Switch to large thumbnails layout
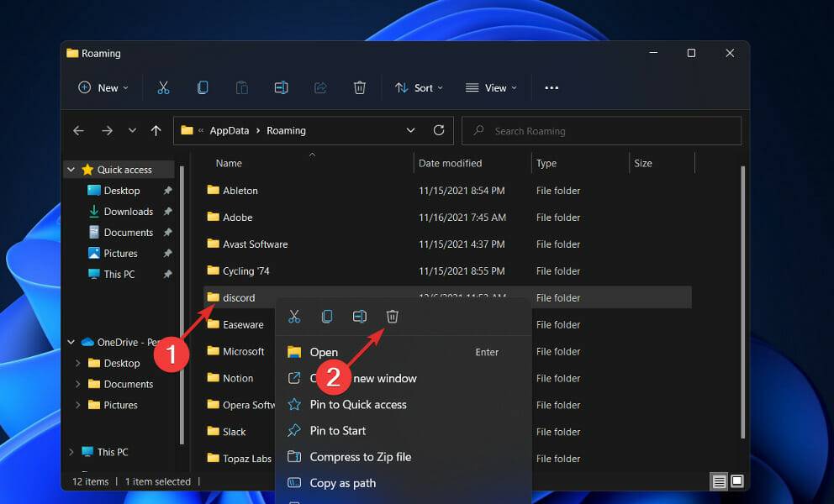The height and width of the screenshot is (504, 834). click(736, 481)
